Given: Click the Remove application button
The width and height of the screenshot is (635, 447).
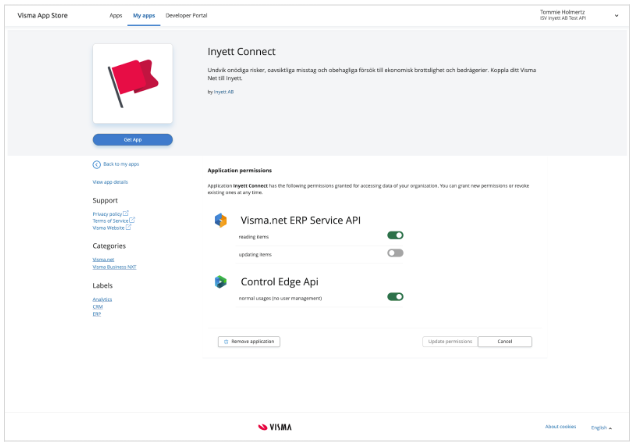Looking at the screenshot, I should point(249,342).
